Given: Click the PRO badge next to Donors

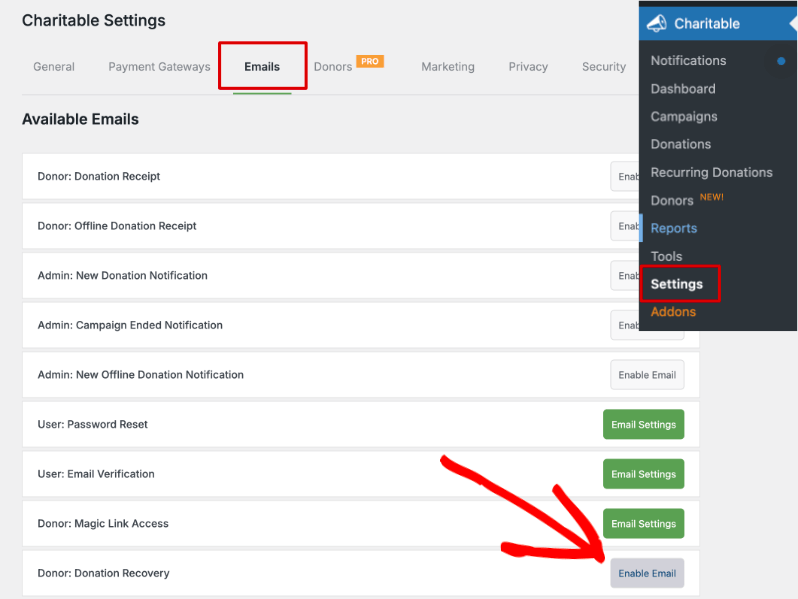Looking at the screenshot, I should click(370, 61).
